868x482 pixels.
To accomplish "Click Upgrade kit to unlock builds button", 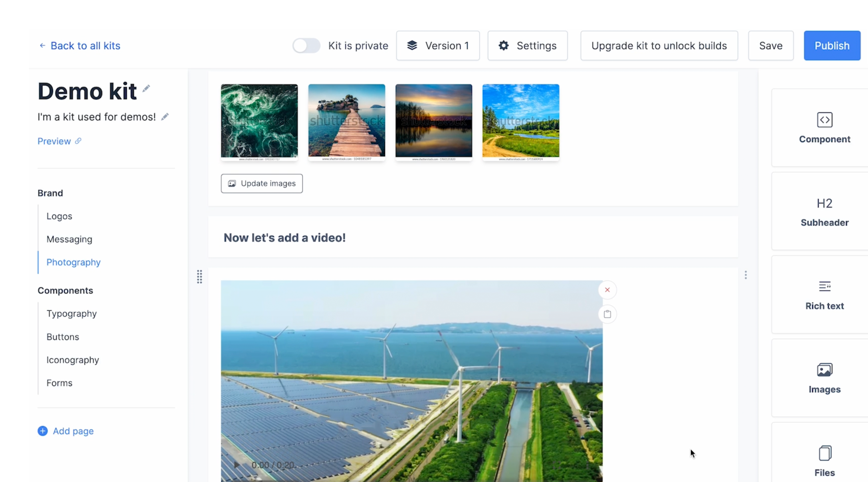I will (659, 45).
